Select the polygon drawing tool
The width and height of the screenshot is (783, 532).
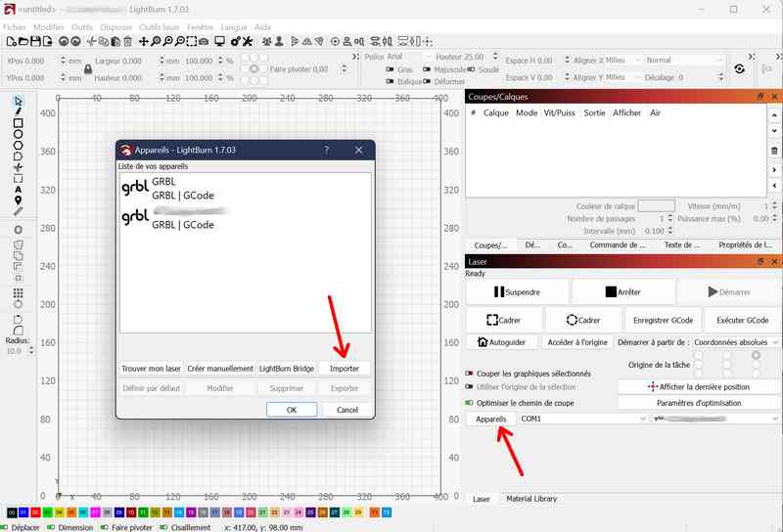coord(18,146)
